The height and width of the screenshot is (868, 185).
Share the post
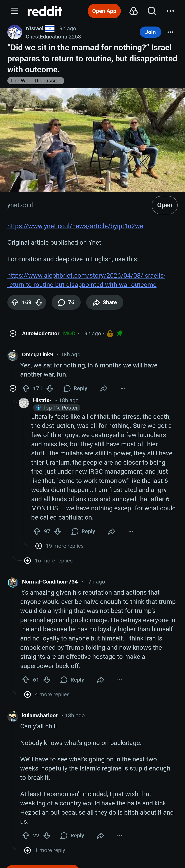(x=105, y=302)
